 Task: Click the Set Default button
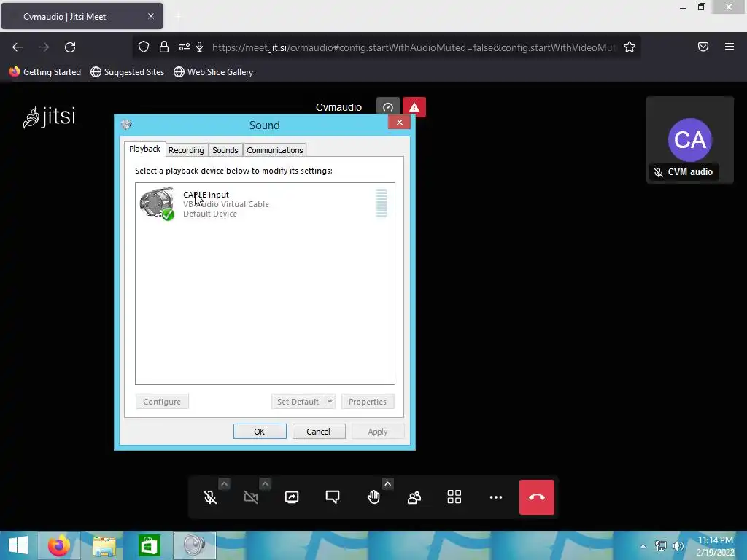[298, 402]
